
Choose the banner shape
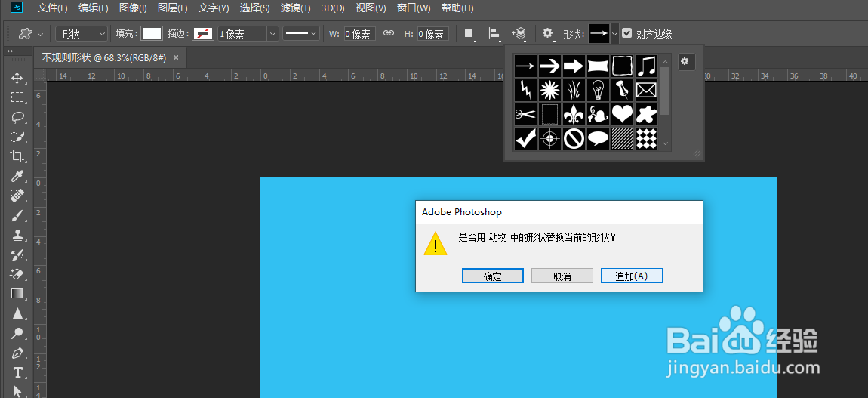pos(598,66)
